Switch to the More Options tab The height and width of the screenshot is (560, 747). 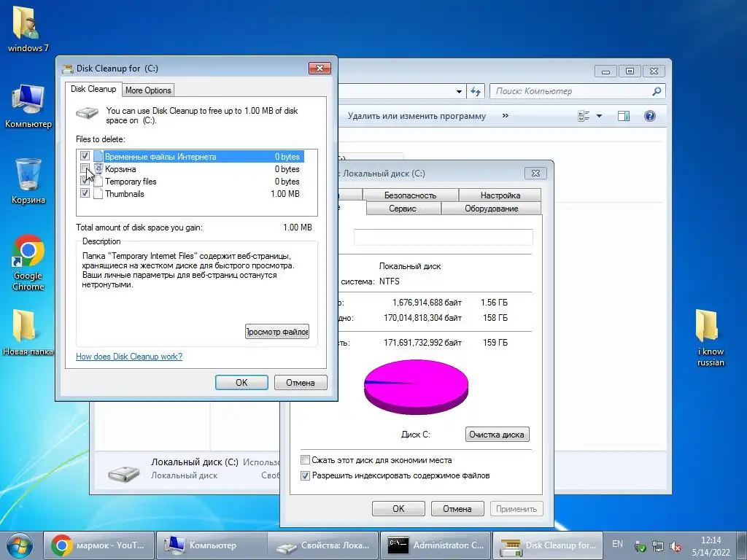click(148, 90)
